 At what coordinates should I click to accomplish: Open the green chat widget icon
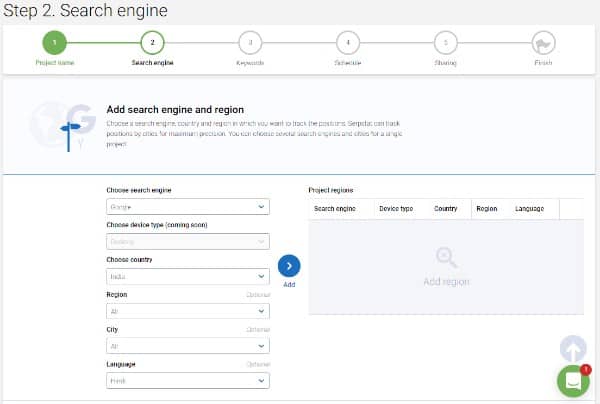tap(573, 382)
